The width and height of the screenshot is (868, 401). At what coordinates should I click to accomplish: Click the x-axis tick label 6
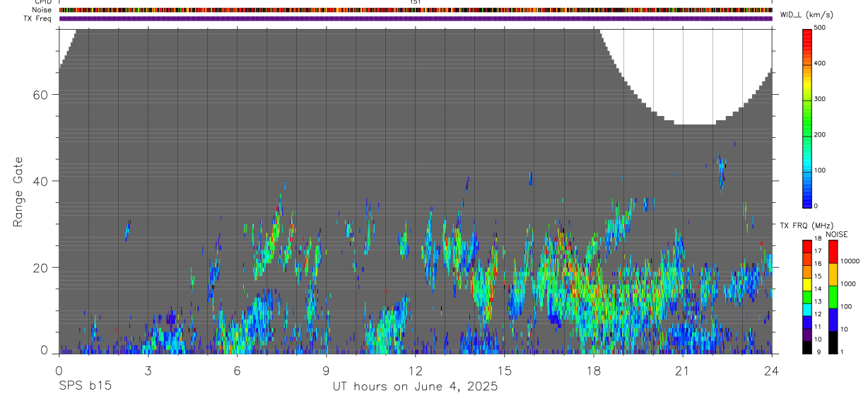(237, 371)
